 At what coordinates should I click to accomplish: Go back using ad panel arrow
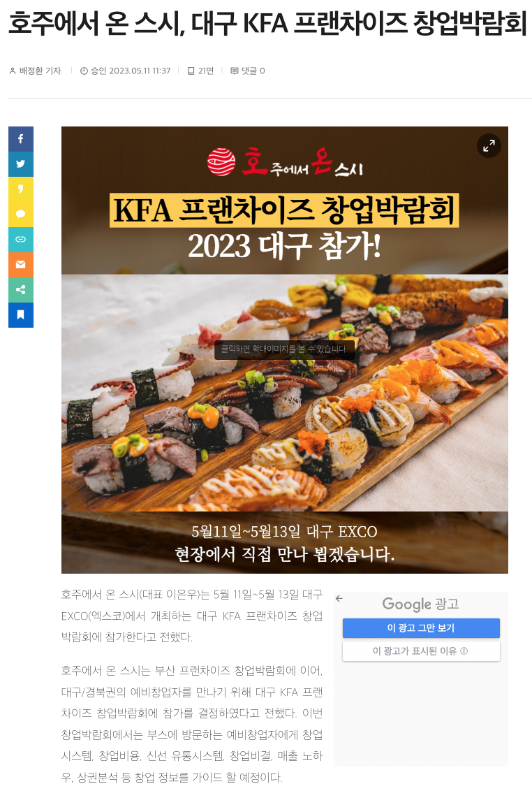pyautogui.click(x=339, y=598)
